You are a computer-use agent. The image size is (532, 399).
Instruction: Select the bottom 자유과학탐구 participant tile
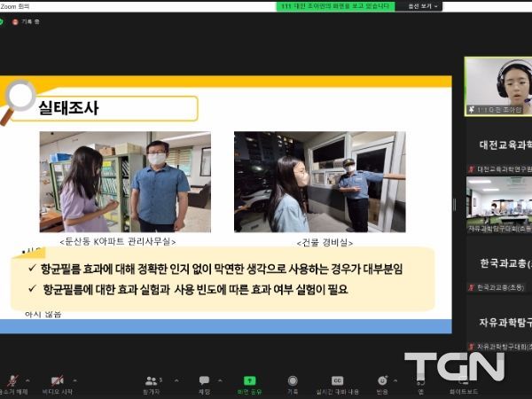coord(499,323)
